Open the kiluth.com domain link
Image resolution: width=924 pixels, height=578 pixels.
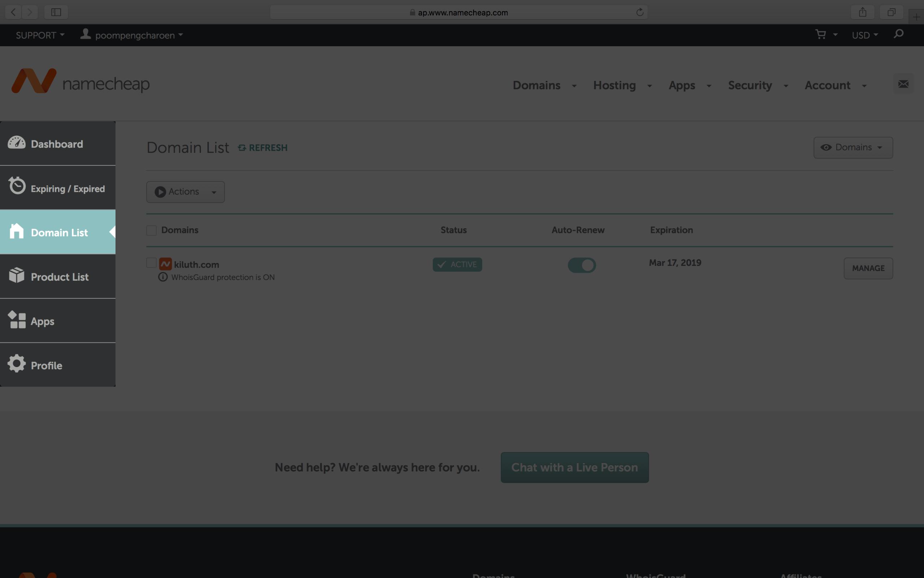tap(196, 264)
